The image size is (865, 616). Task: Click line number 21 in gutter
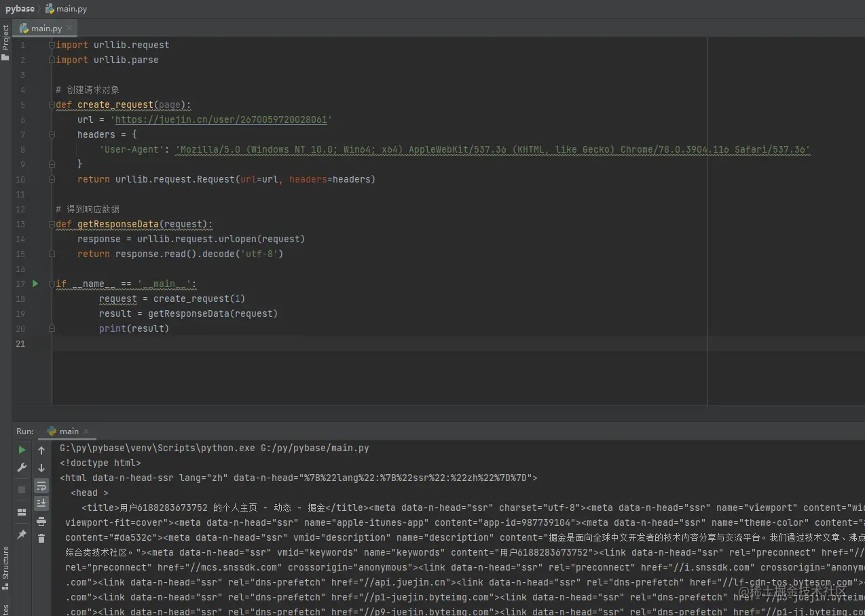coord(20,343)
